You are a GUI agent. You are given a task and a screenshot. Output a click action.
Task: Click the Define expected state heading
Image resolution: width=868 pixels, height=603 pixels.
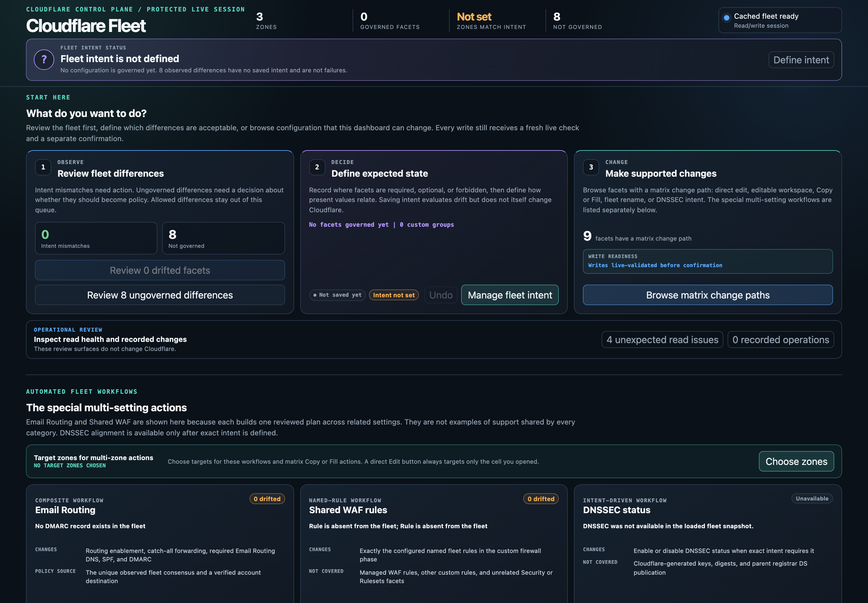pos(380,173)
